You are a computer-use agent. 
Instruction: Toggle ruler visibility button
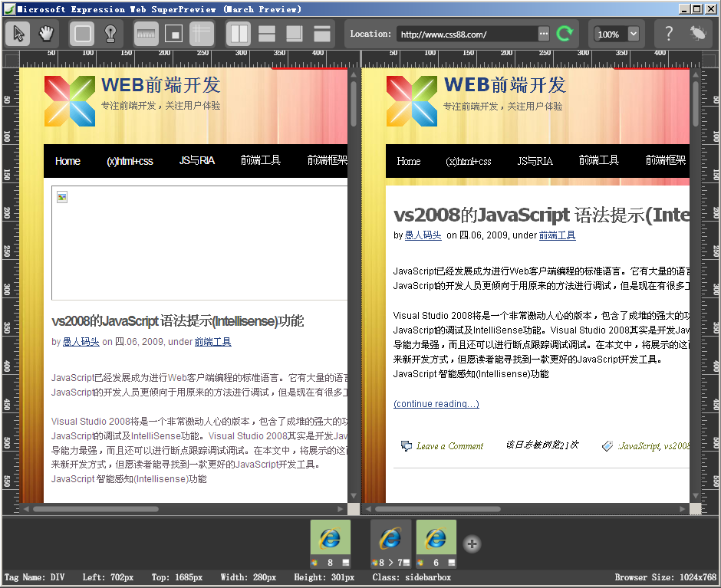point(146,34)
